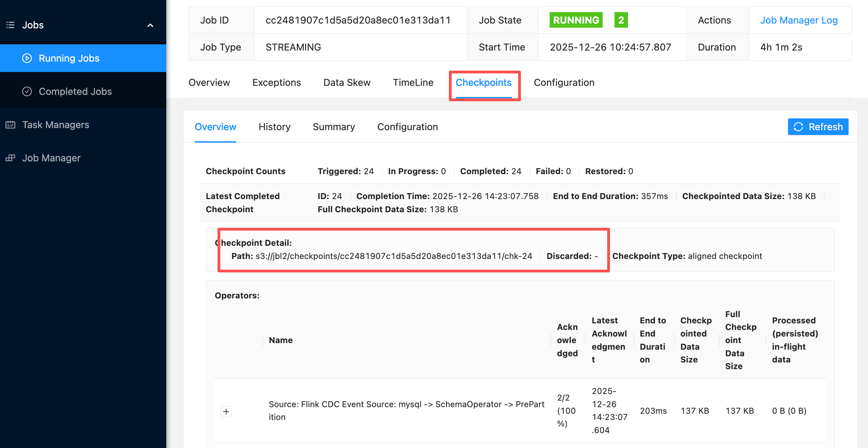View the checkpoint Summary sub-tab
This screenshot has width=868, height=448.
[x=334, y=127]
